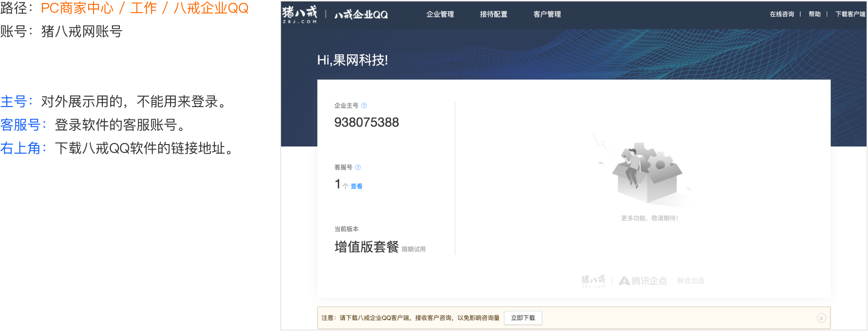The width and height of the screenshot is (868, 331).
Task: Click the 当前版本 label
Action: coord(346,229)
